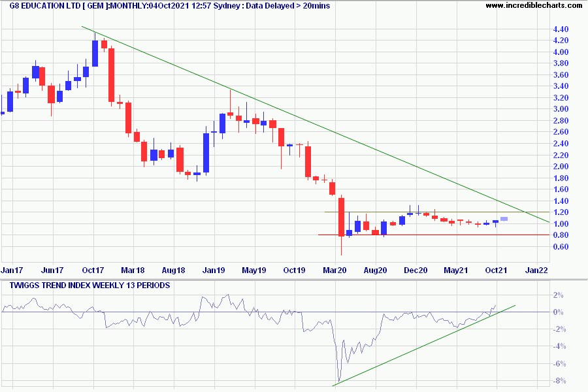This screenshot has width=588, height=392.
Task: Pick the 3.20 price axis label
Action: tap(561, 98)
